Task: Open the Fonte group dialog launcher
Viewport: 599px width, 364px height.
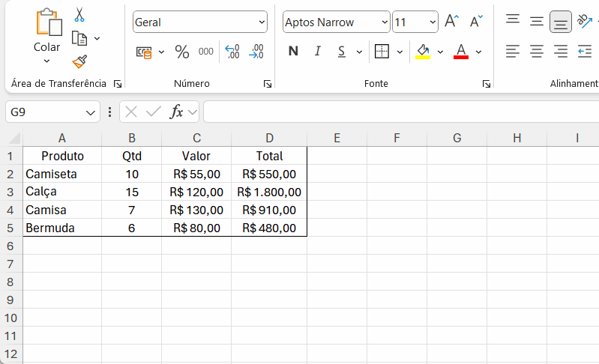Action: 487,84
